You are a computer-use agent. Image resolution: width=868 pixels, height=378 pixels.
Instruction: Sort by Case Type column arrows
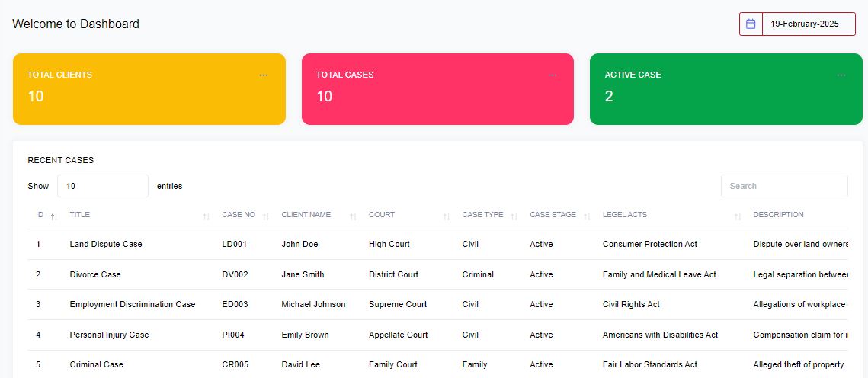(514, 216)
